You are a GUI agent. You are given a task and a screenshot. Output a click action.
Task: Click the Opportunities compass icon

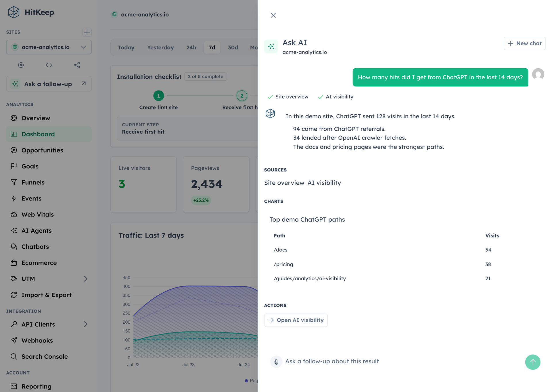coord(14,150)
